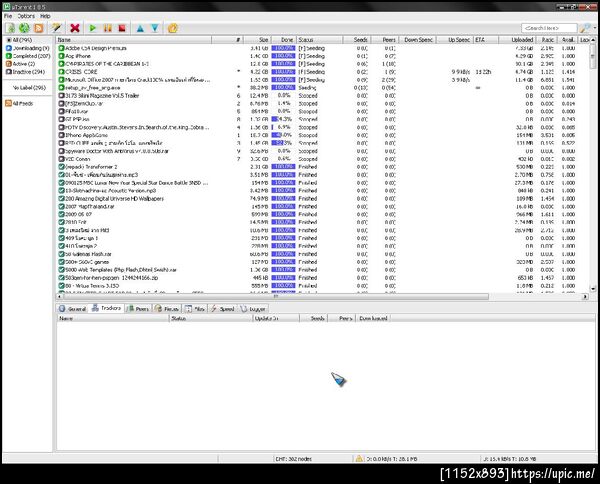This screenshot has height=484, width=600.
Task: Sort torrents by Status column header
Action: click(320, 40)
